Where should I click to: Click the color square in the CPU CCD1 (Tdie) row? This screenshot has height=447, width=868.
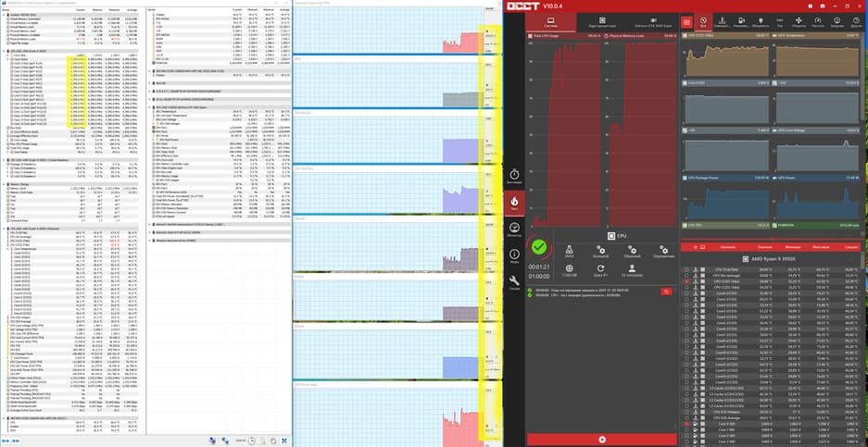[702, 281]
